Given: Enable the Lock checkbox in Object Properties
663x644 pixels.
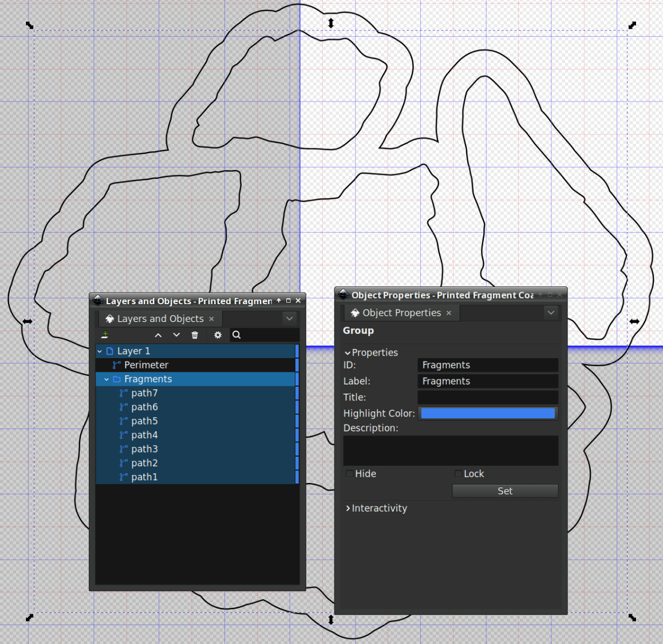Looking at the screenshot, I should coord(458,474).
